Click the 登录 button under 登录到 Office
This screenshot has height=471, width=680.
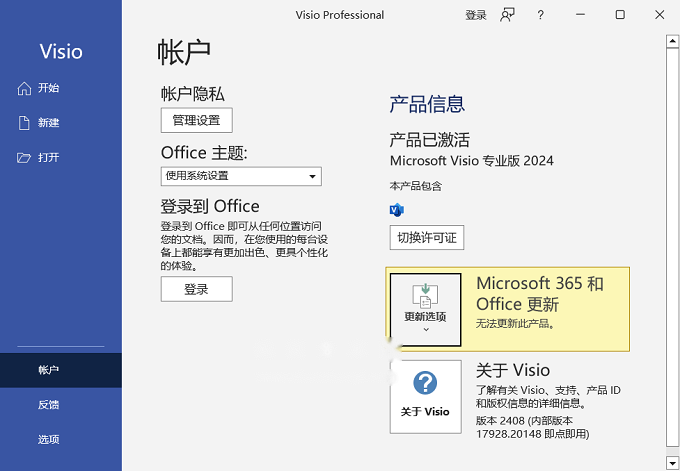[196, 289]
